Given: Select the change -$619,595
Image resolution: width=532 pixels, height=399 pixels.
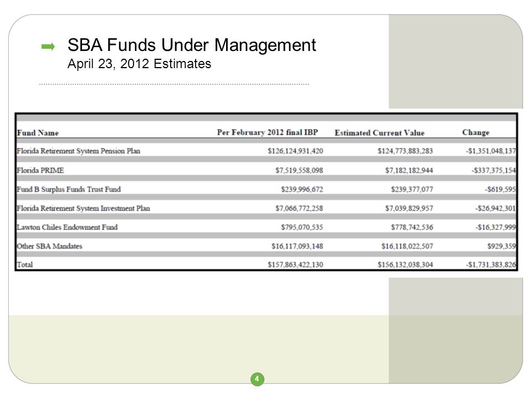Looking at the screenshot, I should click(500, 190).
